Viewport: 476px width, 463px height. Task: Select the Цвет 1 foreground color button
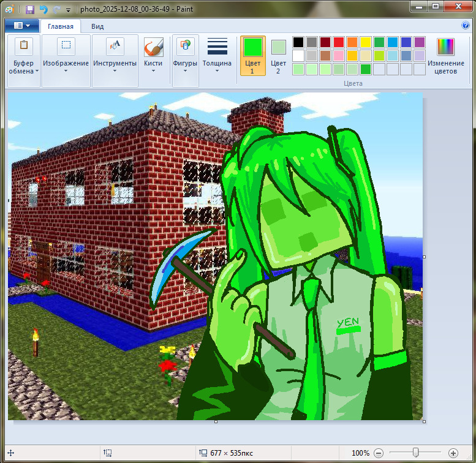[x=253, y=56]
